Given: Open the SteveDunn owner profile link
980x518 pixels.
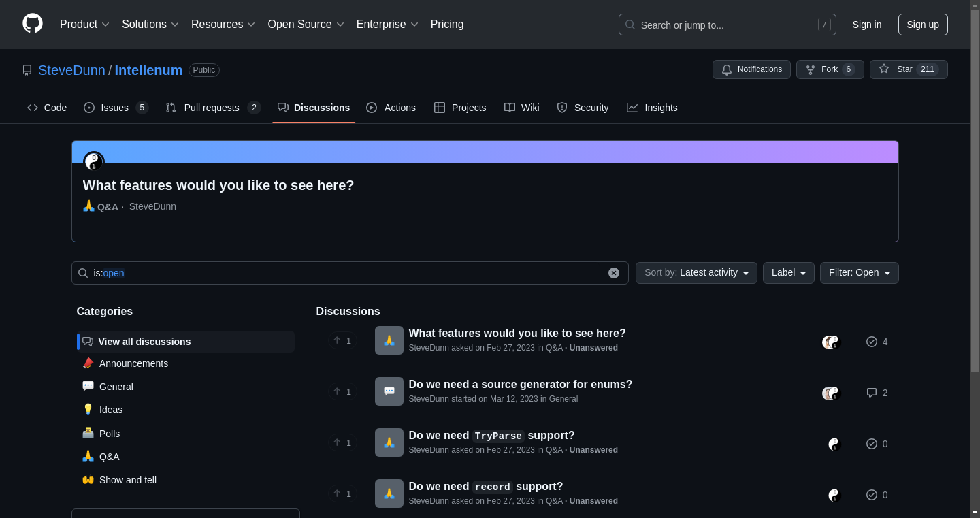Looking at the screenshot, I should pos(71,70).
